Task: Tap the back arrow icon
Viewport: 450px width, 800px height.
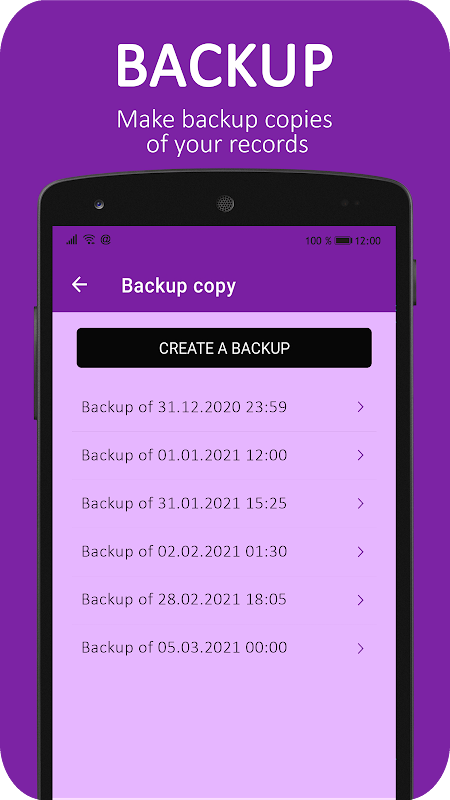Action: pos(79,285)
